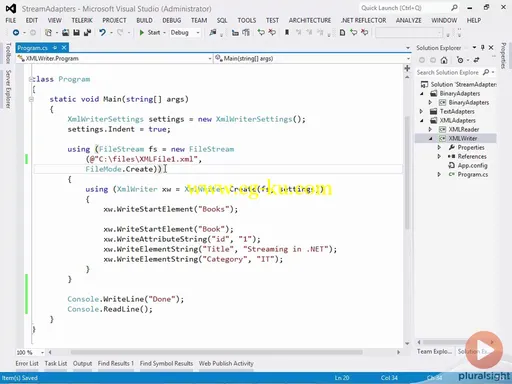
Task: Open the Server Explorer side tab
Action: (8, 89)
